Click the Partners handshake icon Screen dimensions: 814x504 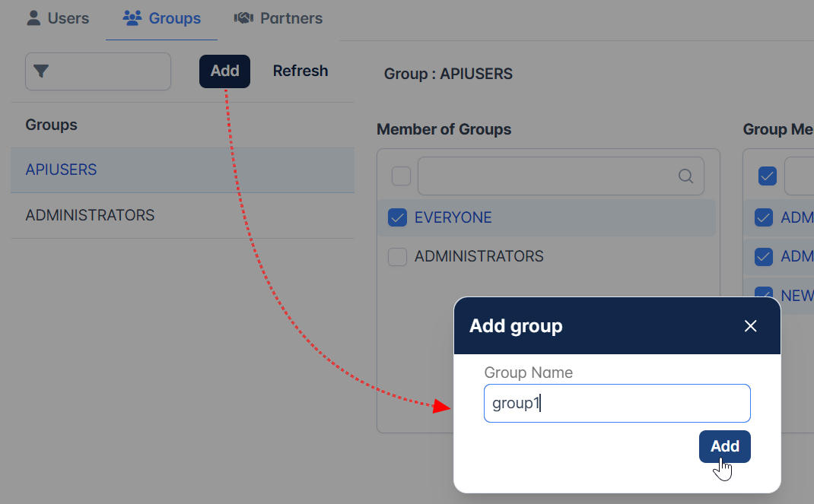coord(243,18)
